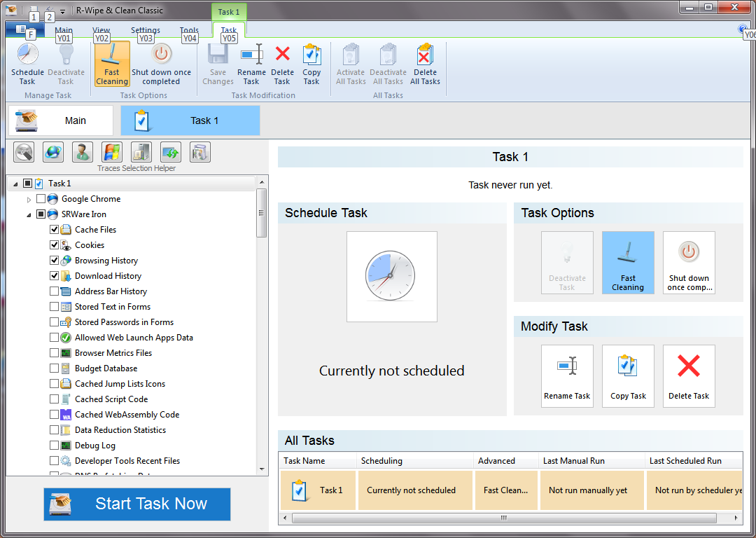Click the Task Name column header
Viewport: 756px width, 538px height.
[318, 461]
